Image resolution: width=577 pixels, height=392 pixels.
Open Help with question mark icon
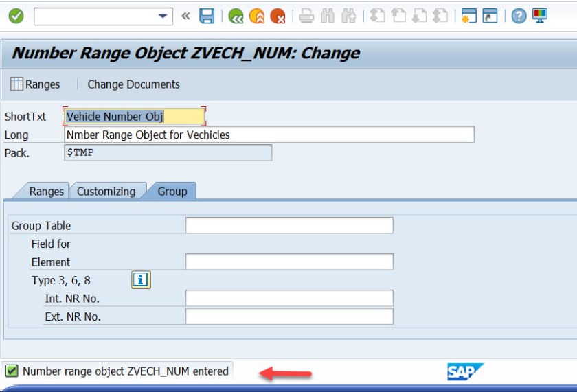[x=519, y=16]
